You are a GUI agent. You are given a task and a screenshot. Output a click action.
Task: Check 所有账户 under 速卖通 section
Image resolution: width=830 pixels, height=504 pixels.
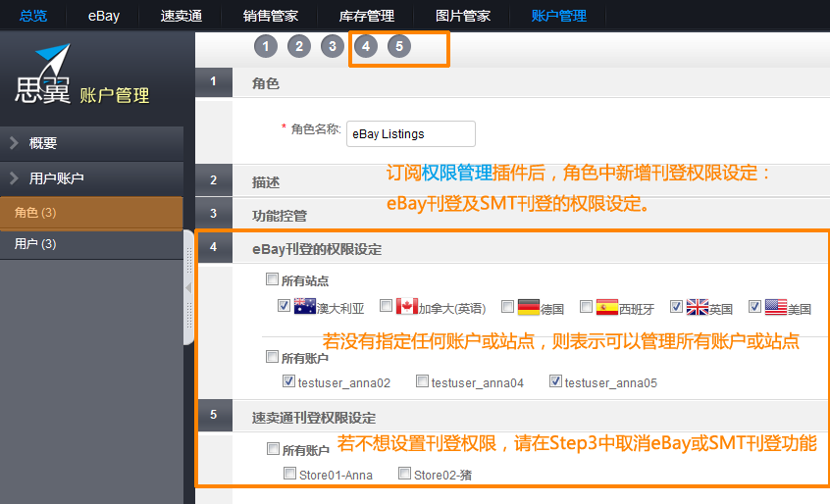coord(273,448)
